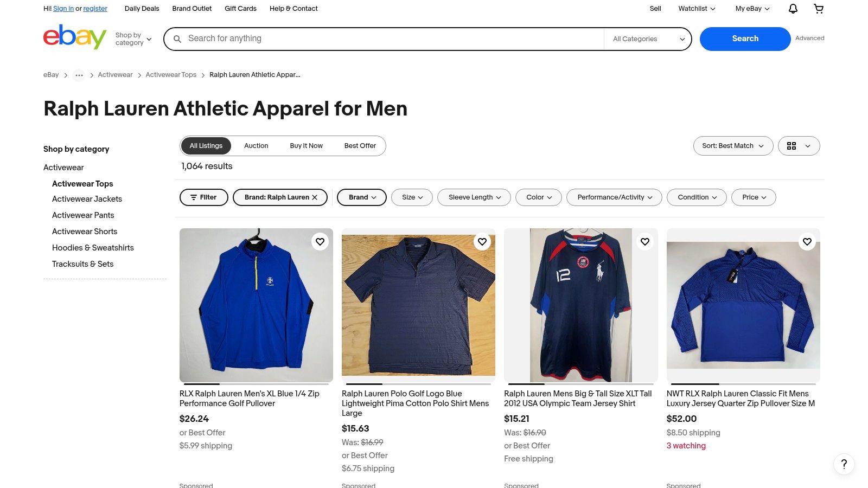Open the Activewear Jackets category link
Image resolution: width=868 pixels, height=488 pixels.
[x=87, y=199]
